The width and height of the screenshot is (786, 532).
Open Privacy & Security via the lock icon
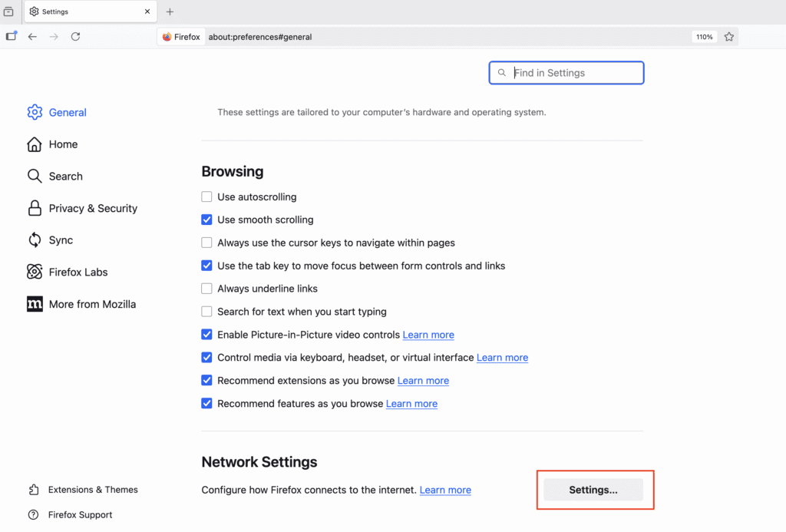(35, 208)
